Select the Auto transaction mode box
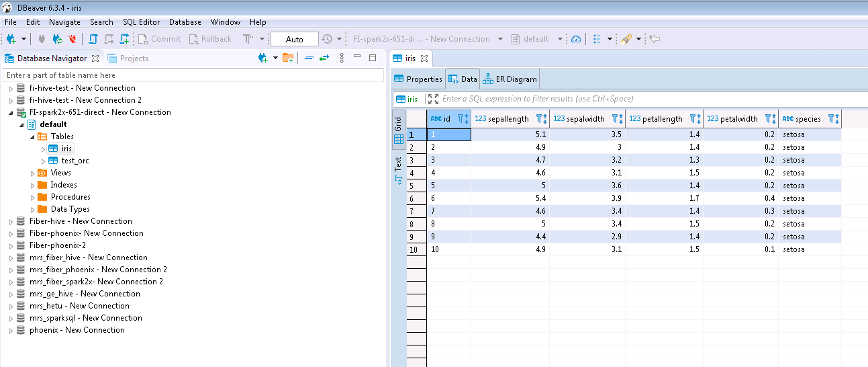Screen dimensions: 868x367 (x=294, y=39)
